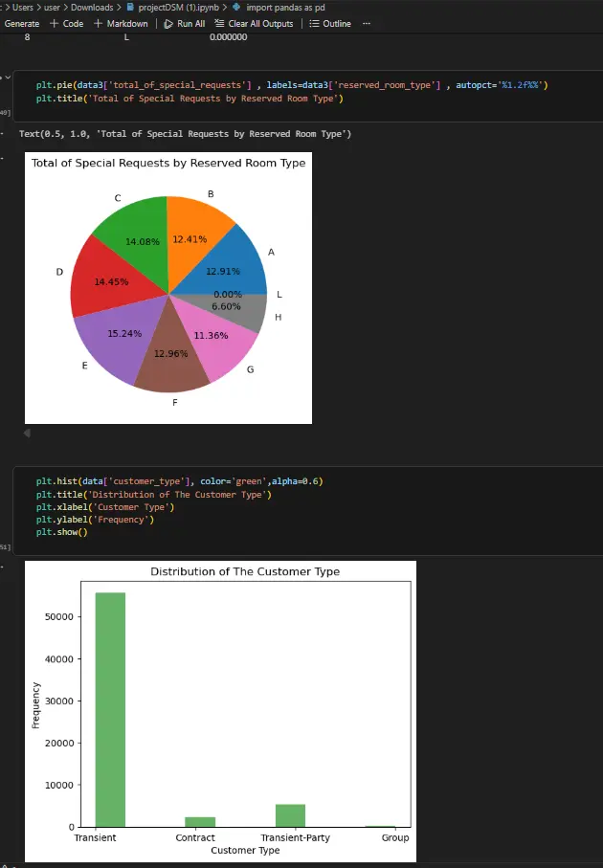Click the pie chart title text
The width and height of the screenshot is (603, 868).
click(168, 163)
